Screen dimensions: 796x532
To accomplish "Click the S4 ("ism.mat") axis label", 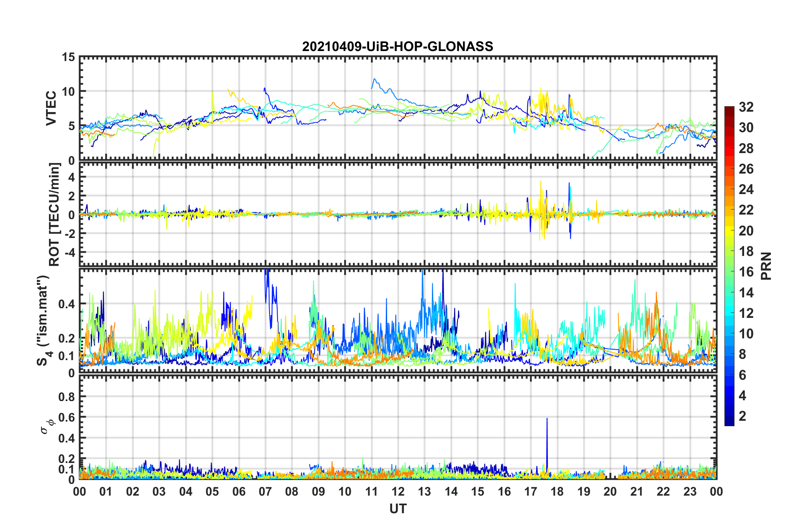I will click(44, 320).
